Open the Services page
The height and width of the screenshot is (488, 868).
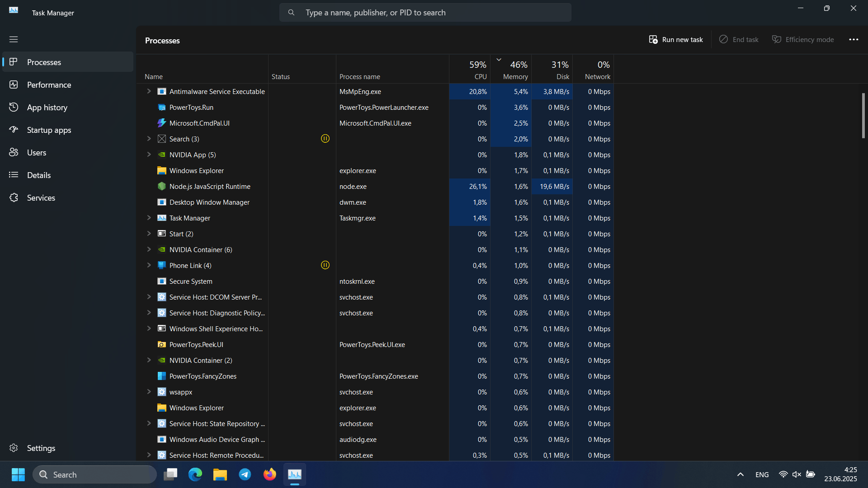click(41, 198)
